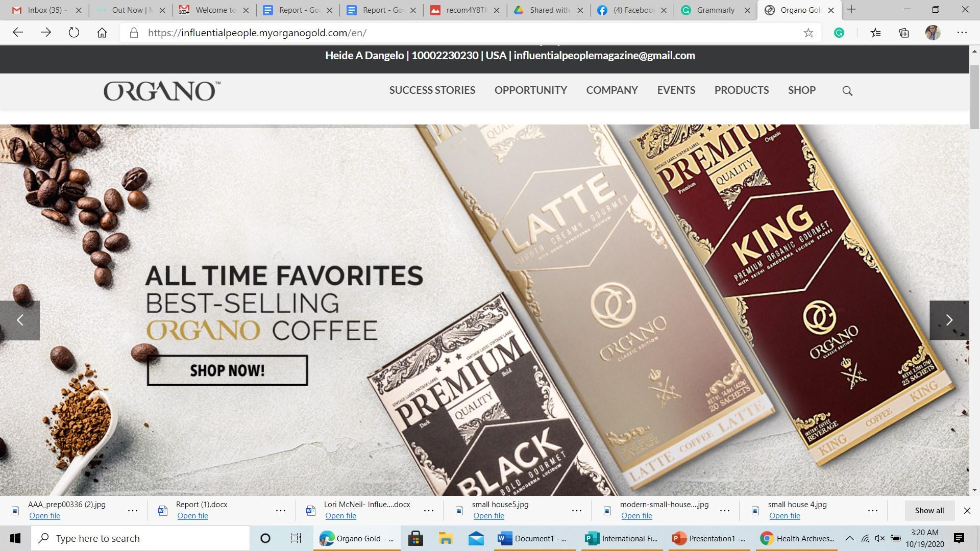
Task: Click the browser address bar
Action: click(x=459, y=33)
